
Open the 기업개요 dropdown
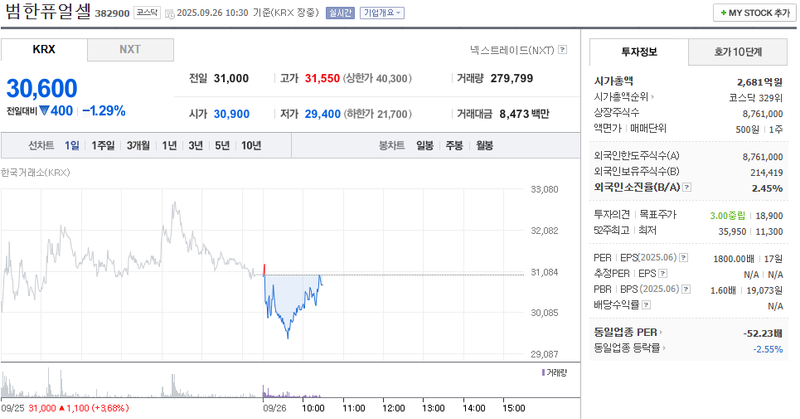pyautogui.click(x=382, y=13)
